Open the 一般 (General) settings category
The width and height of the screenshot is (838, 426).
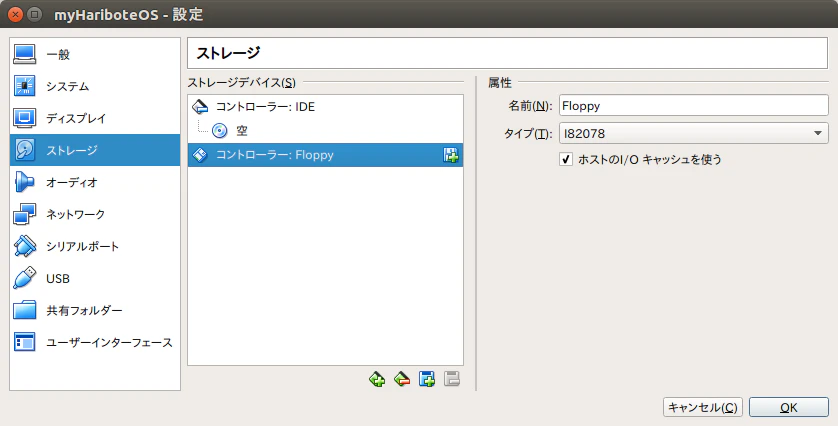click(95, 54)
